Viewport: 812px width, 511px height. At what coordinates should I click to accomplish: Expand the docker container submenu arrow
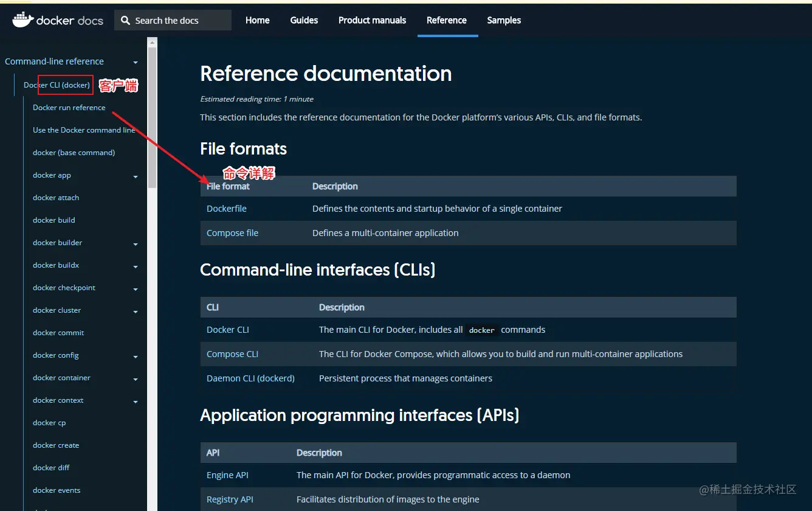click(x=136, y=380)
